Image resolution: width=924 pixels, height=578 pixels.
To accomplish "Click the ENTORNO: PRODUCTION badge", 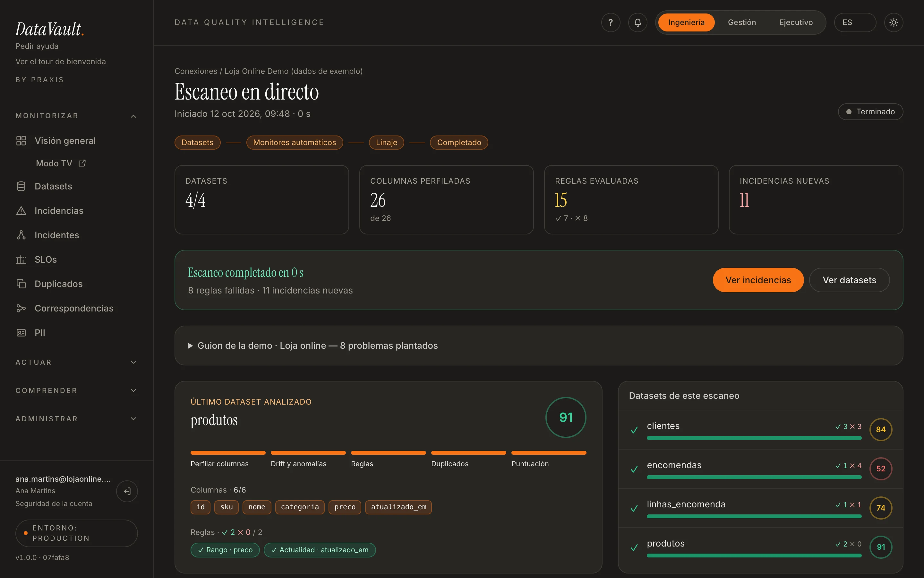I will [76, 533].
